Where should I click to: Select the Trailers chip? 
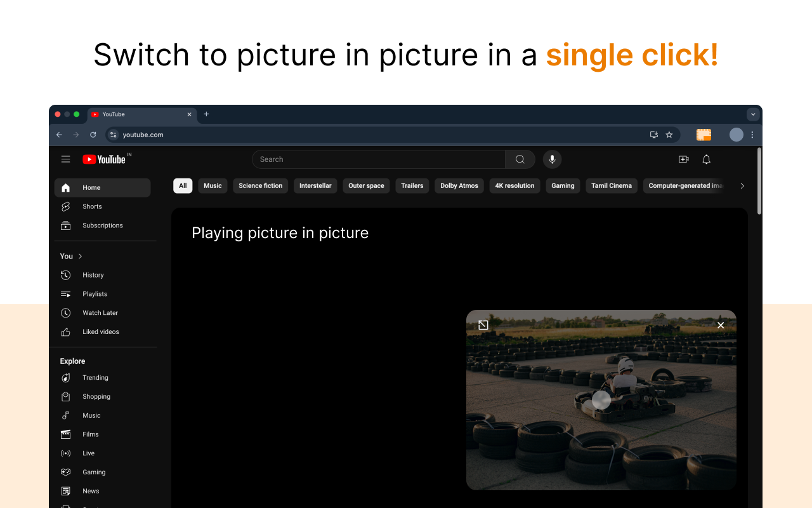(412, 186)
